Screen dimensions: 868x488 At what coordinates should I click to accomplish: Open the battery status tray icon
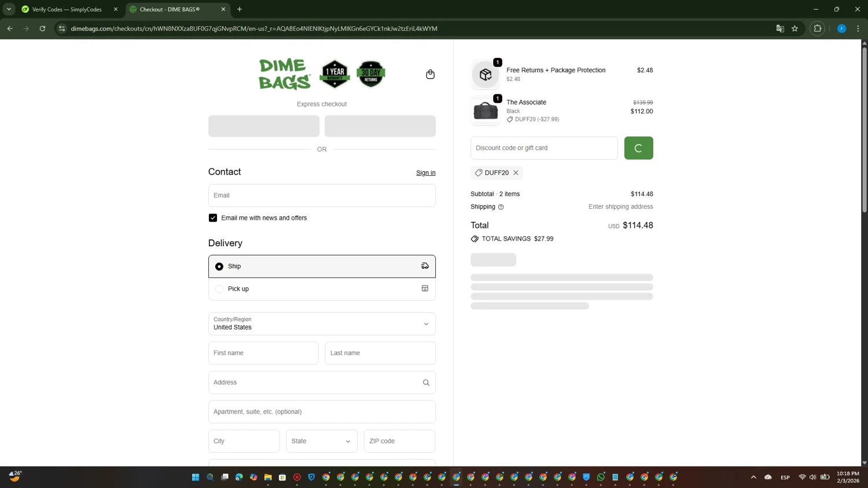point(825,477)
